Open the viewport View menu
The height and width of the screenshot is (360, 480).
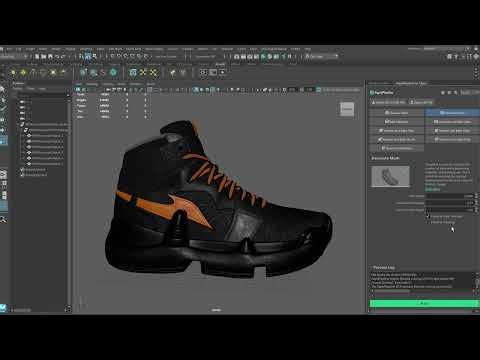pyautogui.click(x=79, y=84)
